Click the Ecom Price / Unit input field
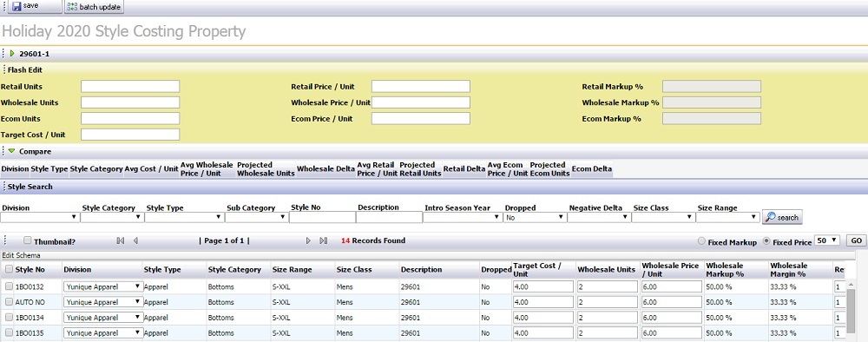Screen dimensions: 868x342 point(421,118)
